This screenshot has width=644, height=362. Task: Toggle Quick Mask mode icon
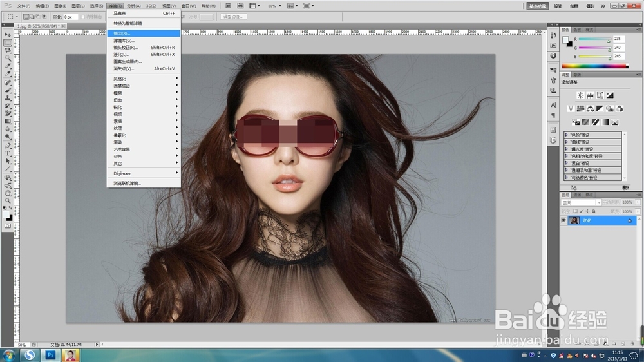(8, 226)
